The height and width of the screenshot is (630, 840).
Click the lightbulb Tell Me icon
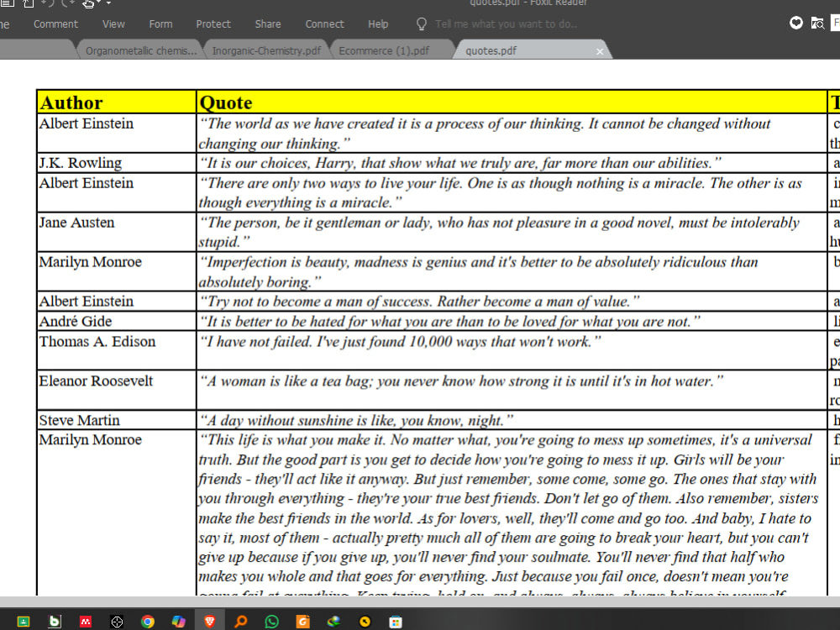pos(422,24)
